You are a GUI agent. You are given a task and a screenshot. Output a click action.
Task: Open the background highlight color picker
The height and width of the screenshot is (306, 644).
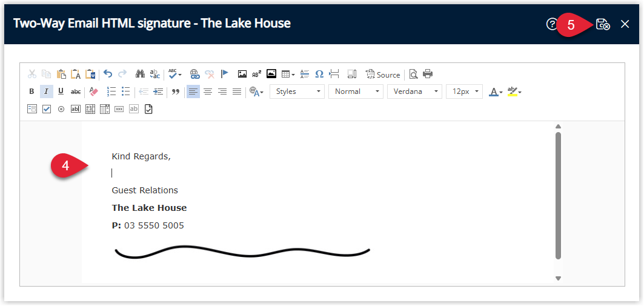tap(514, 91)
